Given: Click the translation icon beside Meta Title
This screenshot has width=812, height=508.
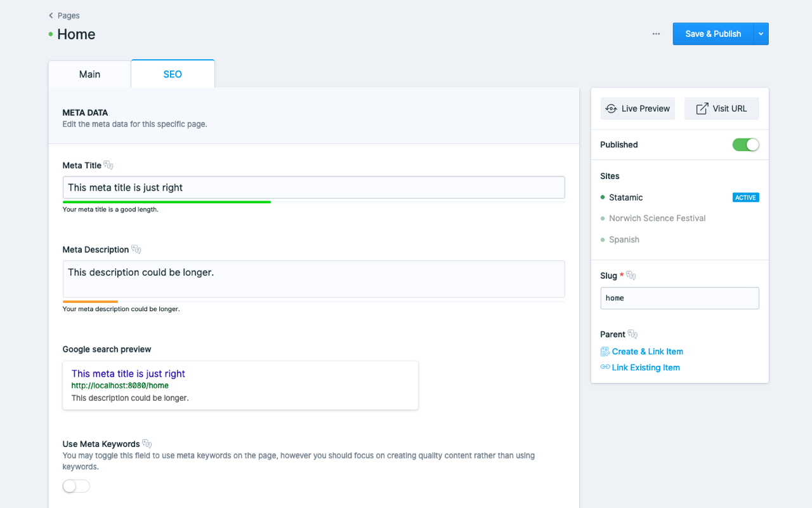Looking at the screenshot, I should 108,166.
